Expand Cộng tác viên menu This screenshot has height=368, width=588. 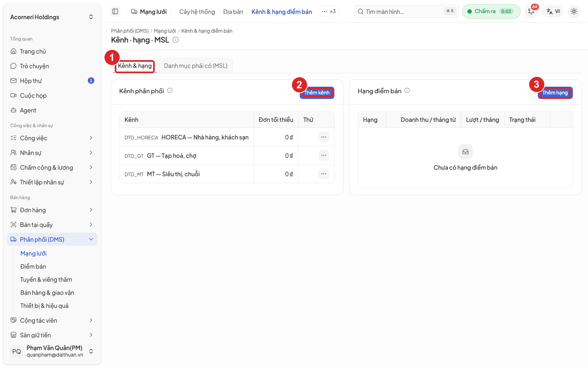coord(52,321)
